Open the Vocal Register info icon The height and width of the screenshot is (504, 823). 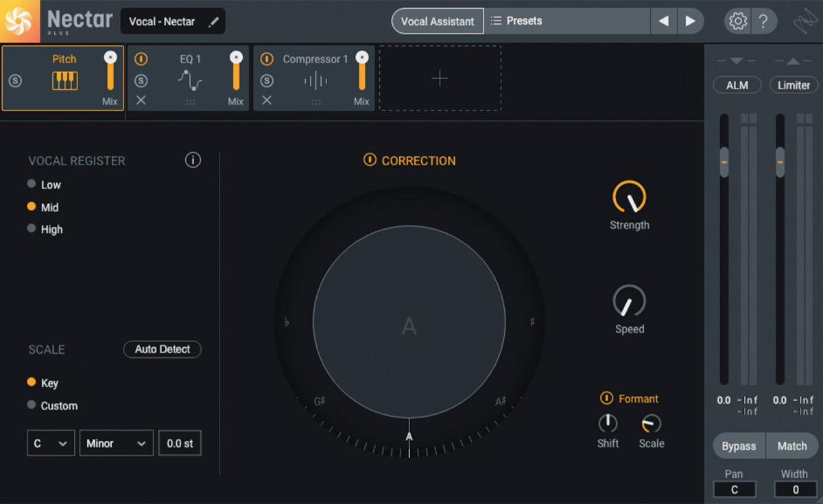coord(193,160)
